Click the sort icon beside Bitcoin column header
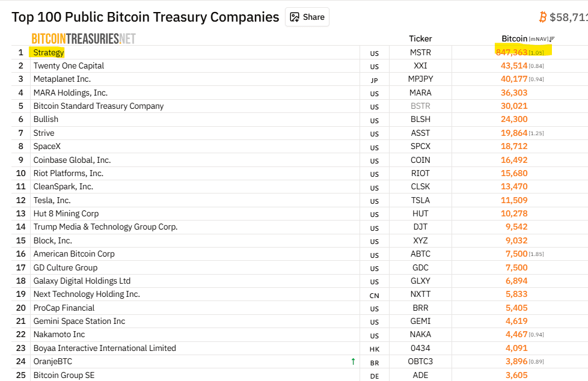Viewport: 588px width, 381px height. (552, 39)
